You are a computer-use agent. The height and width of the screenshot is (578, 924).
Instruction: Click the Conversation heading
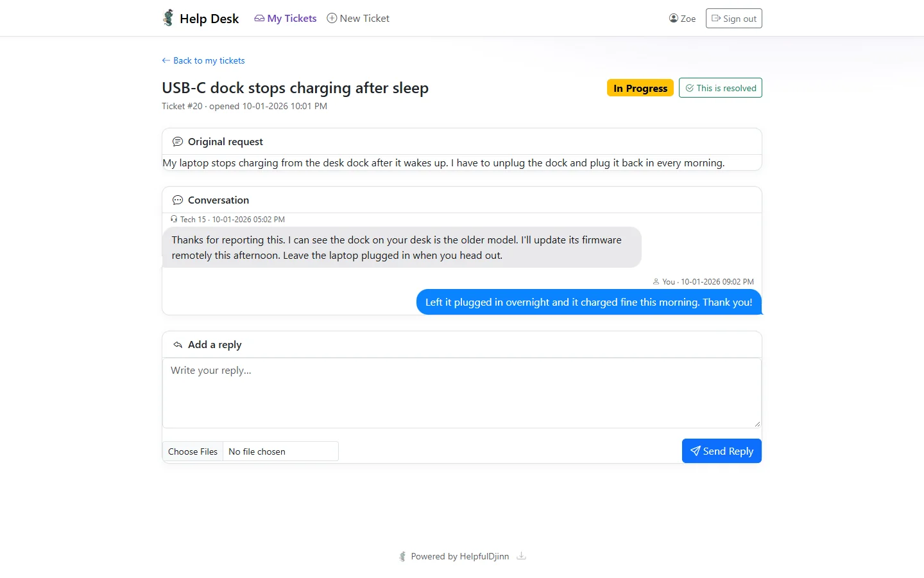tap(218, 200)
